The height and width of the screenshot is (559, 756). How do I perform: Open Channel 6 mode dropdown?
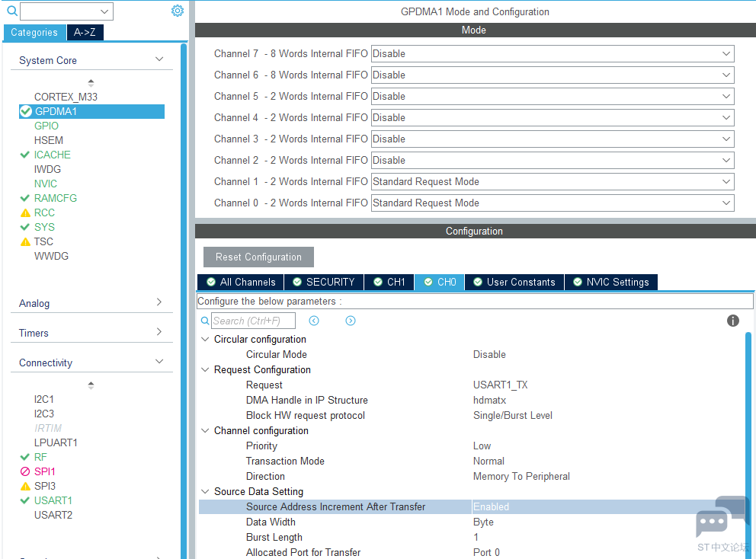click(553, 75)
